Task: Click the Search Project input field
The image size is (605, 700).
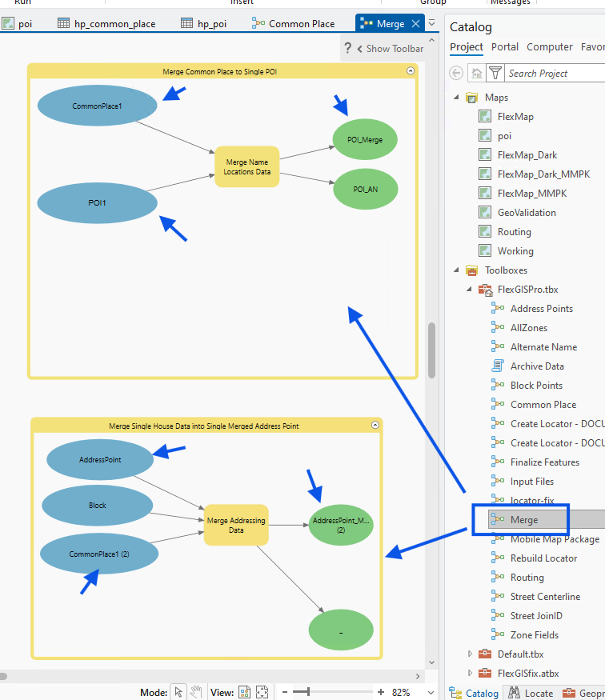Action: (552, 74)
